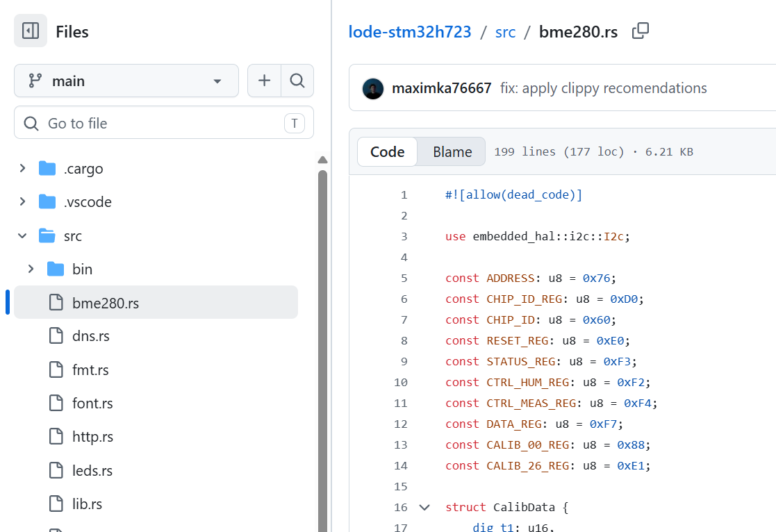The image size is (776, 532).
Task: Click the leds.rs file icon
Action: [56, 470]
